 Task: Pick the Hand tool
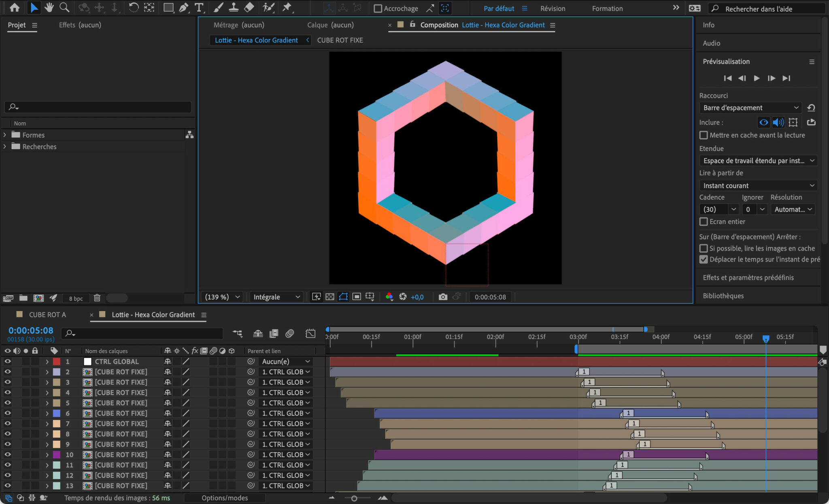point(49,8)
